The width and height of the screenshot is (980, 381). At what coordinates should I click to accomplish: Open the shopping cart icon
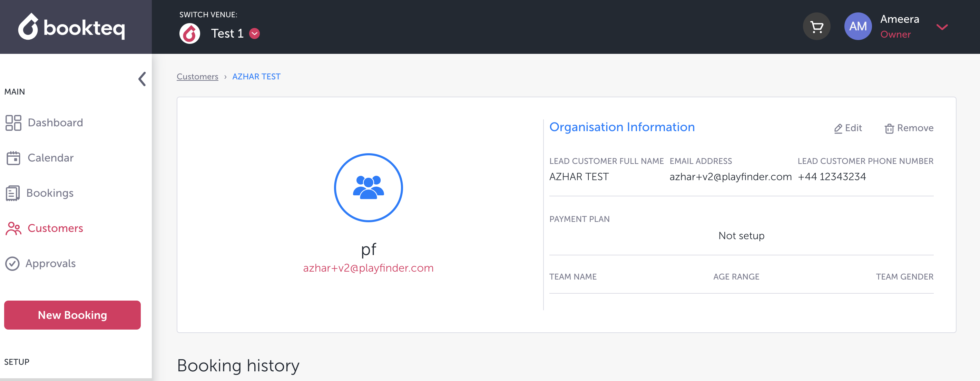pyautogui.click(x=816, y=27)
